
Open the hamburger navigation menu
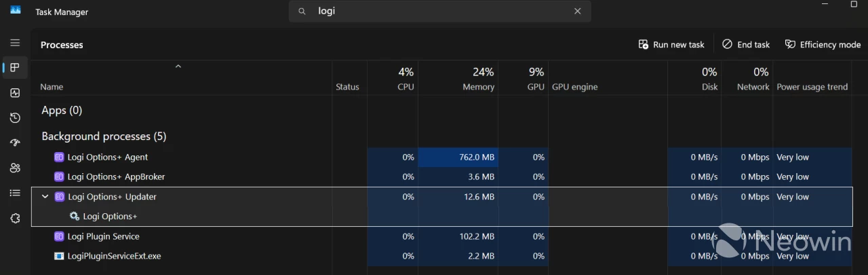click(x=15, y=42)
